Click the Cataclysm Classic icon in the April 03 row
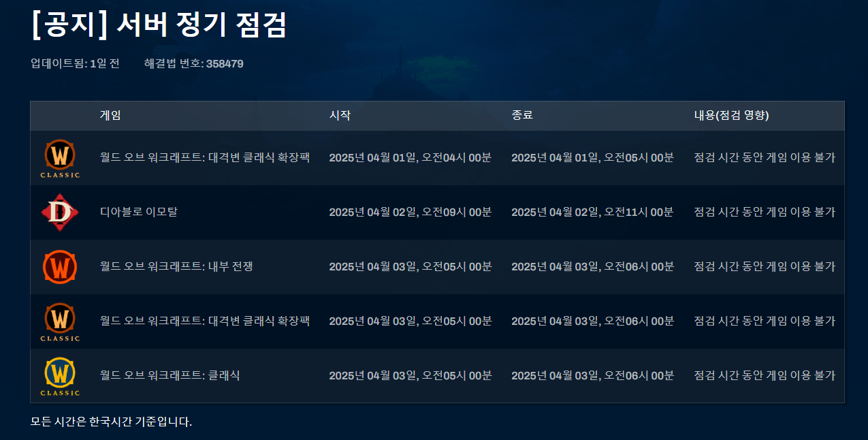The image size is (868, 440). click(x=60, y=321)
